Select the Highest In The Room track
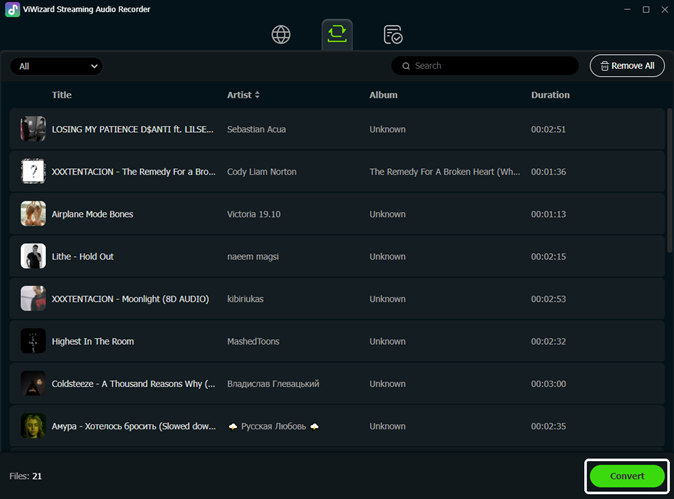Viewport: 674px width, 499px height. tap(92, 341)
